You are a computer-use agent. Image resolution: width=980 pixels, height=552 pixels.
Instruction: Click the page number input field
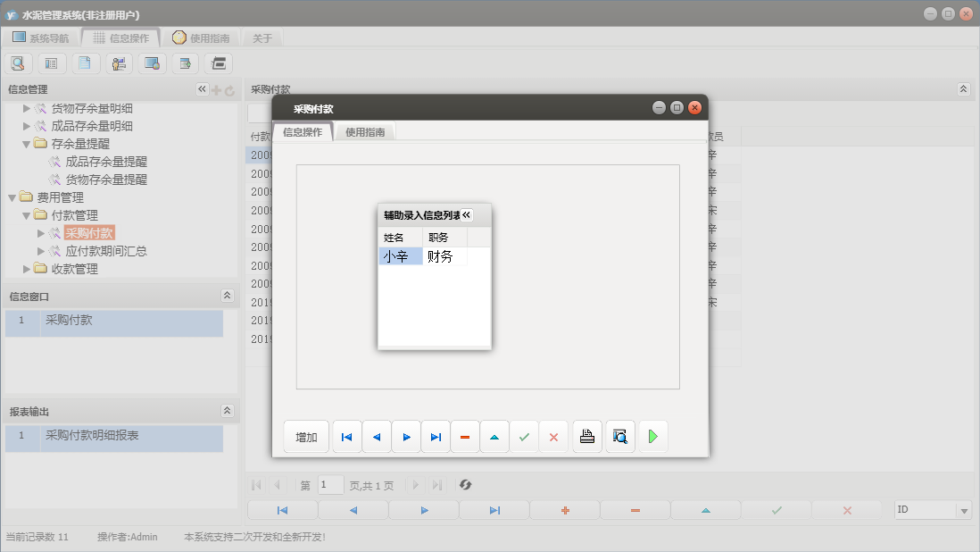(x=330, y=485)
